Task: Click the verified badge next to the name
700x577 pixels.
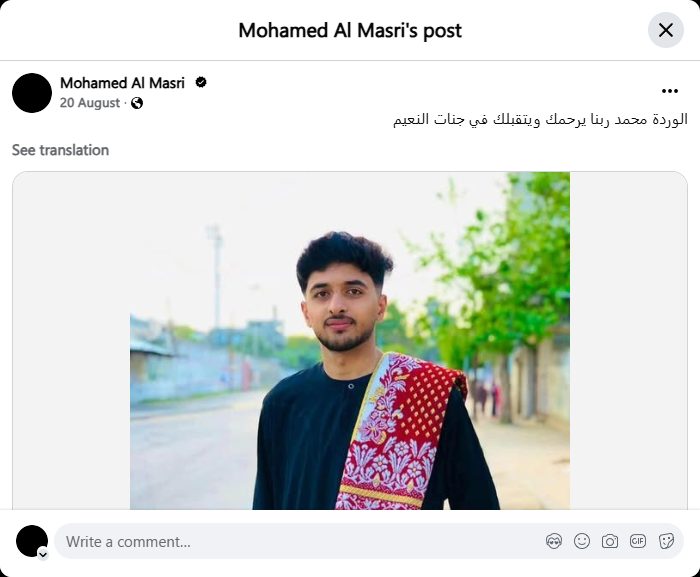Action: coord(201,83)
